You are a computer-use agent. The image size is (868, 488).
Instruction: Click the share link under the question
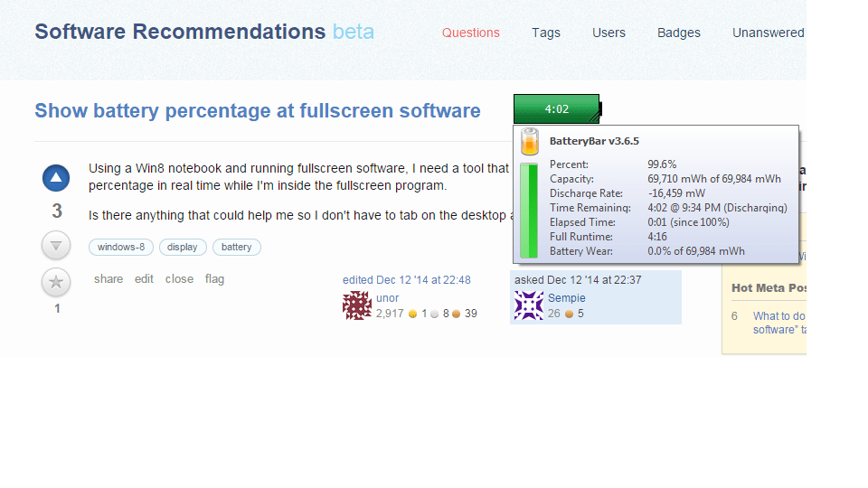[108, 279]
